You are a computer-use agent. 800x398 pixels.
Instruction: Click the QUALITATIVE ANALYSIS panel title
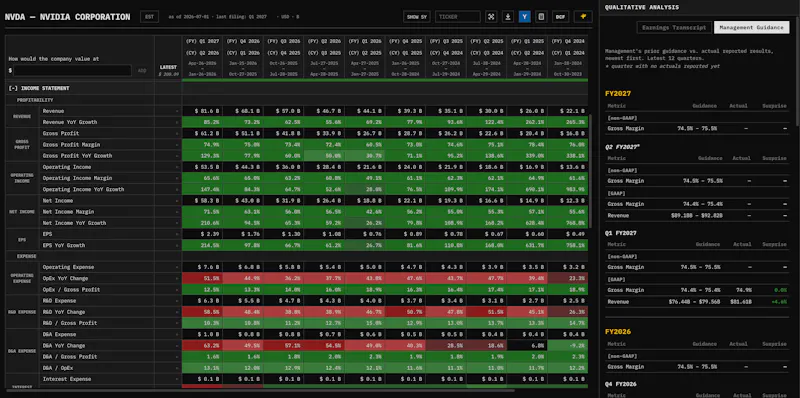[x=642, y=7]
